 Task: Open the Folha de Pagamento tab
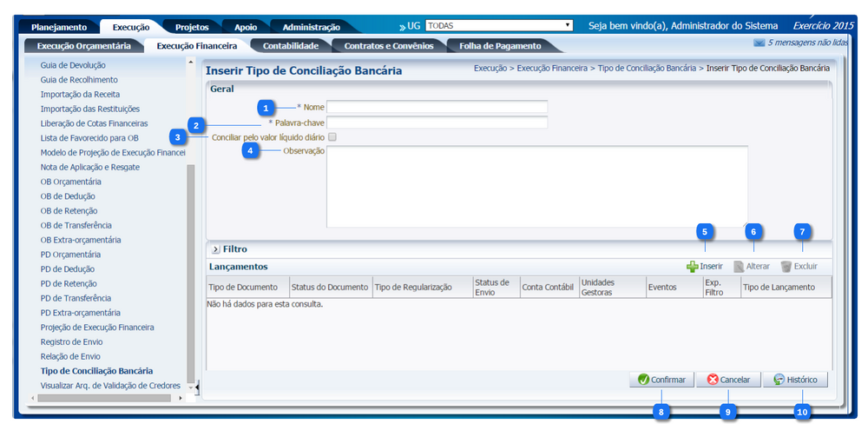pos(500,45)
